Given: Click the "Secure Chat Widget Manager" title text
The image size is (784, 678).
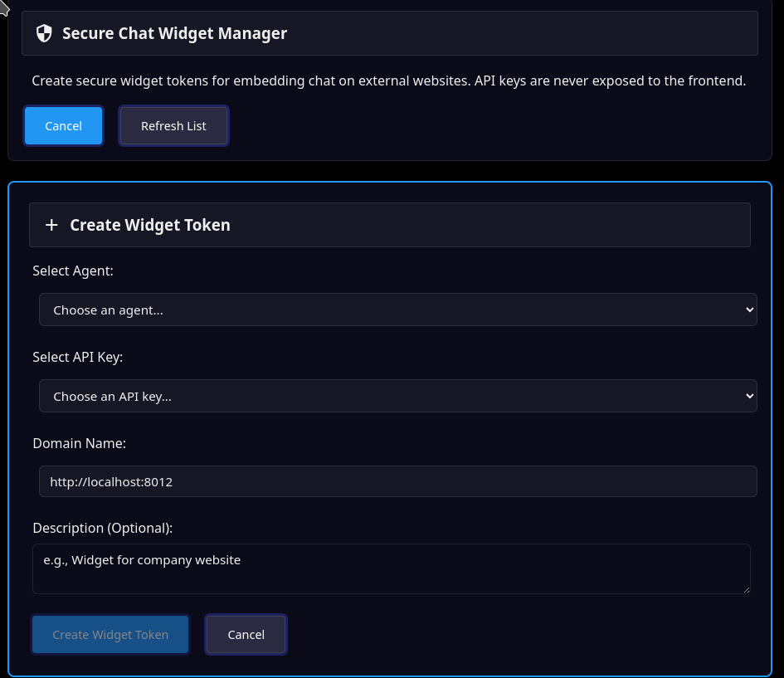Looking at the screenshot, I should click(174, 34).
